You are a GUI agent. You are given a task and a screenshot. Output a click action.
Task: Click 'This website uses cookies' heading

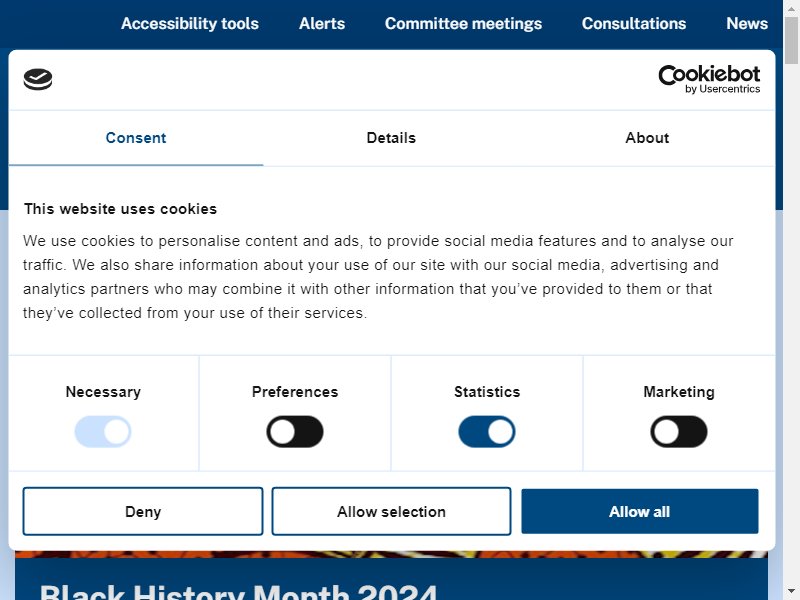(x=120, y=209)
